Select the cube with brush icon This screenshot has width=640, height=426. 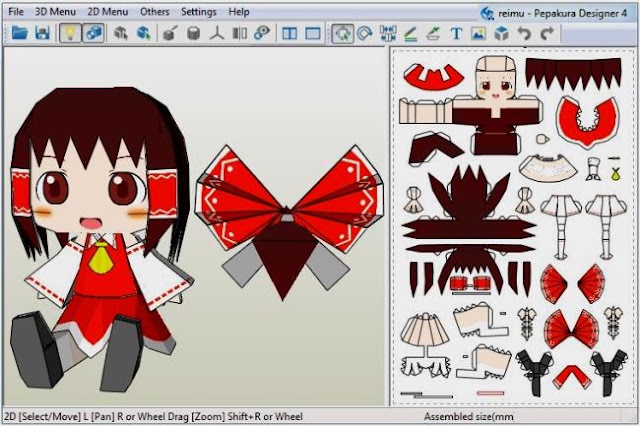tap(170, 33)
